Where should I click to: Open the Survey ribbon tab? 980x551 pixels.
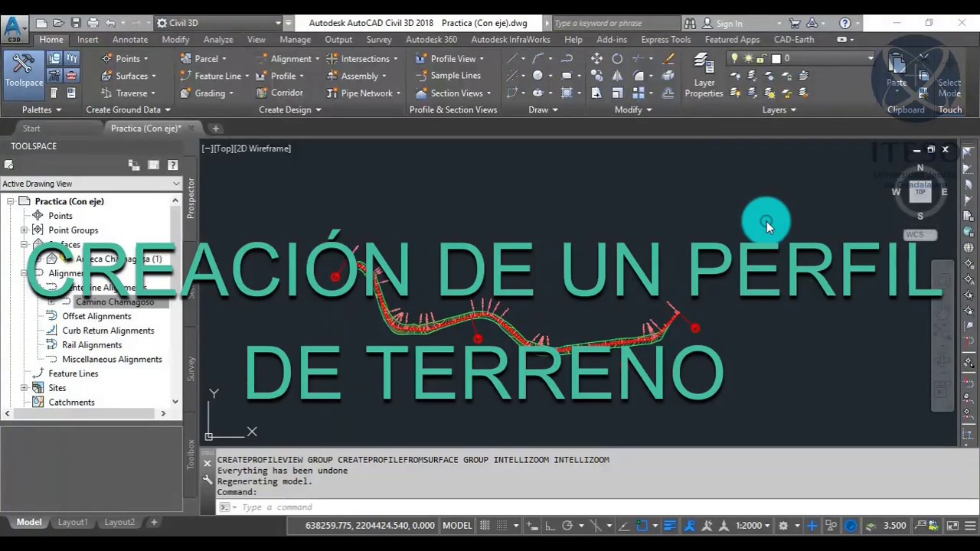pyautogui.click(x=379, y=40)
